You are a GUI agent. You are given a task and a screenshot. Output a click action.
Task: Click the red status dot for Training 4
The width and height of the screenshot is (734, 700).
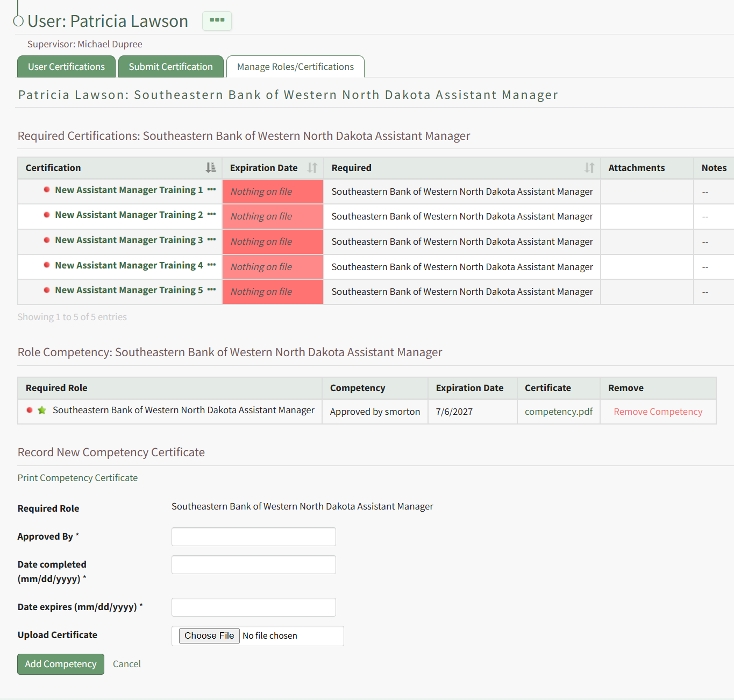(47, 265)
